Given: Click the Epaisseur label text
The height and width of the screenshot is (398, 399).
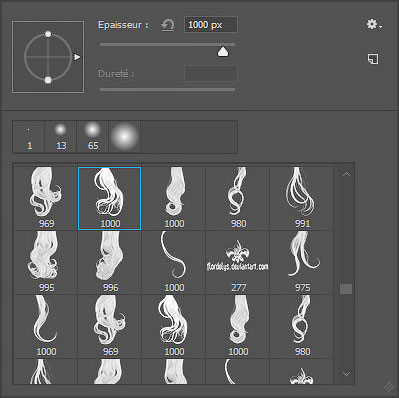Looking at the screenshot, I should 123,25.
